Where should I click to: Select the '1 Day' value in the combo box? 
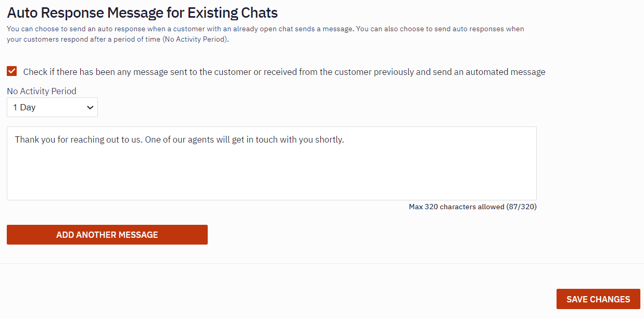point(24,108)
